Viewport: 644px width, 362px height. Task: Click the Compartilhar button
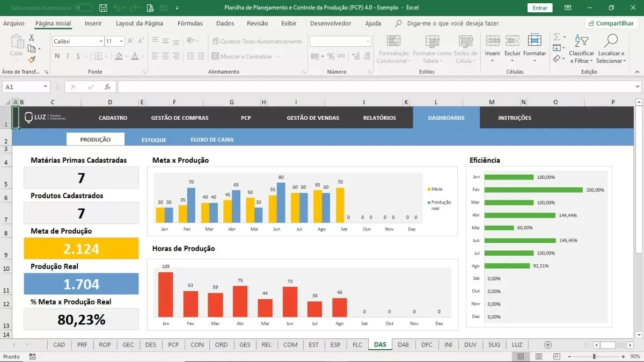pos(611,23)
